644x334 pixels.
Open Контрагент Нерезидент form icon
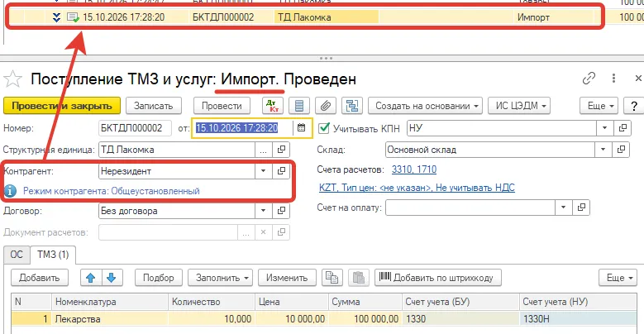281,171
